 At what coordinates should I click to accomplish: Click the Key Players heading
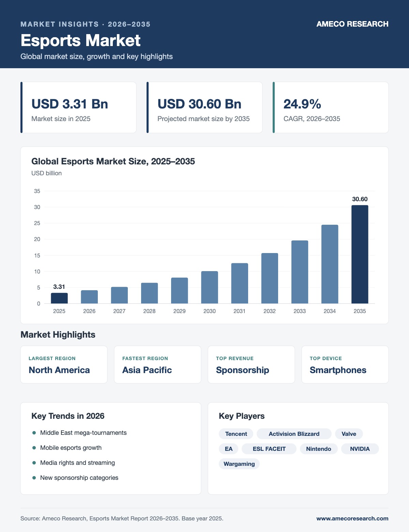[x=242, y=416]
